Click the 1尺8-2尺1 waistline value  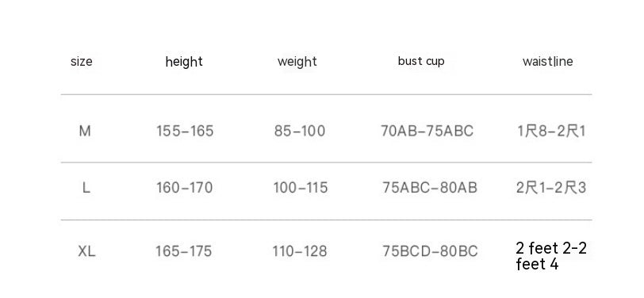(551, 131)
